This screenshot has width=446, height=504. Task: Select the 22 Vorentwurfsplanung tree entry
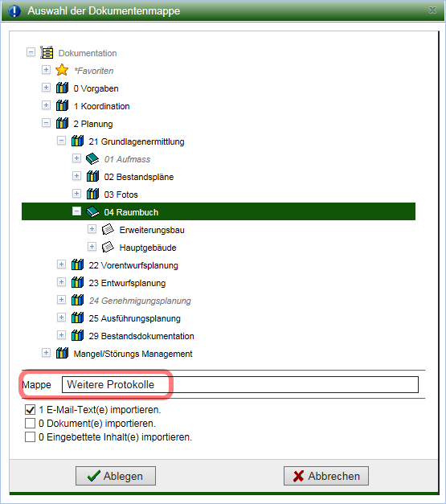tap(133, 265)
